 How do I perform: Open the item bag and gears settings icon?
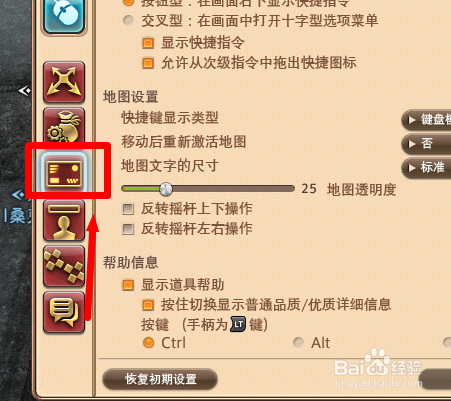click(x=64, y=126)
